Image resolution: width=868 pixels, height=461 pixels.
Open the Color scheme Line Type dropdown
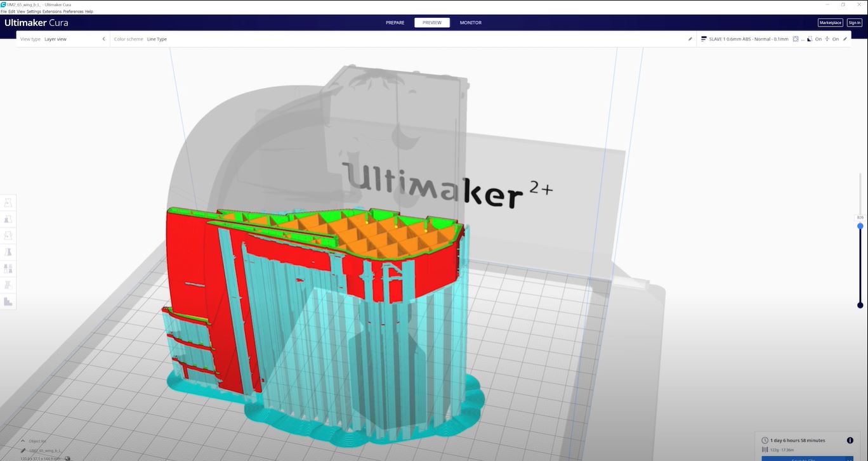pos(157,39)
